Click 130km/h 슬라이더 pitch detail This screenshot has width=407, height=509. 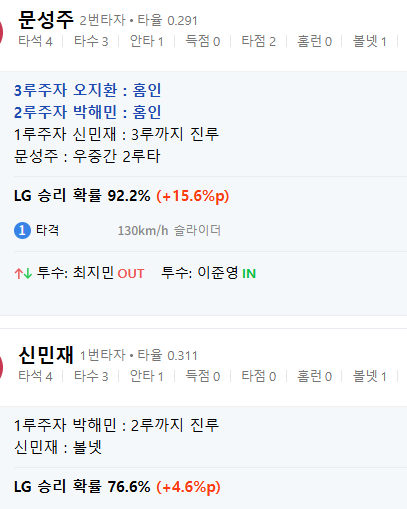[x=169, y=231]
